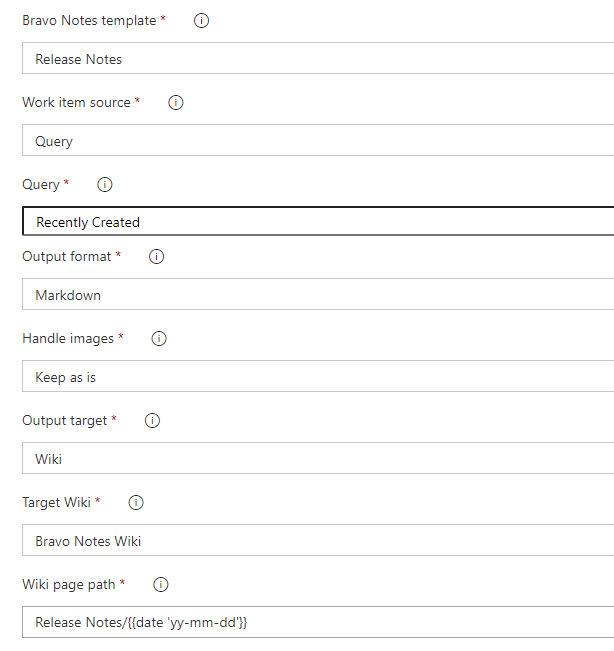Open the Markdown output format dropdown

[x=318, y=294]
